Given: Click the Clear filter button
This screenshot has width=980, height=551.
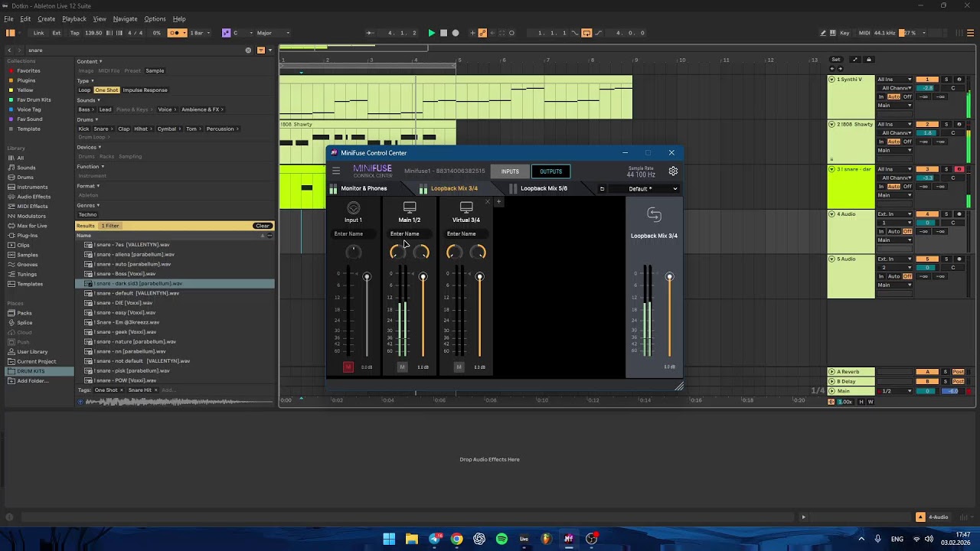Looking at the screenshot, I should click(x=263, y=226).
